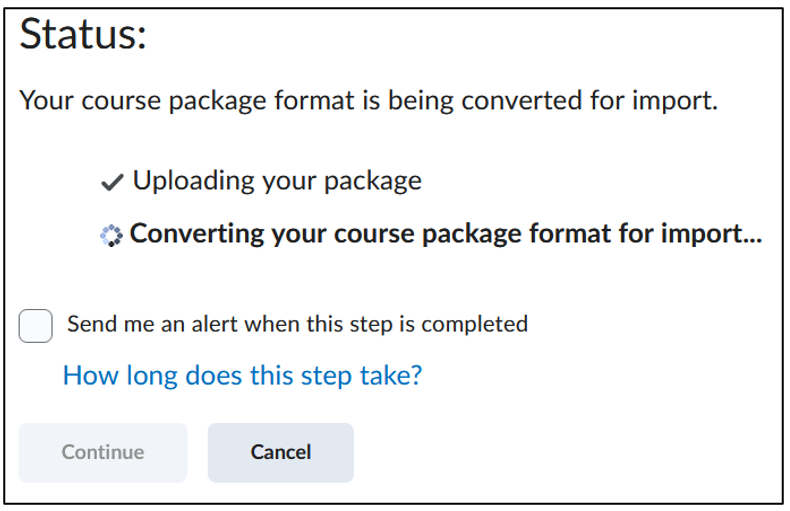Follow the blue step duration help link
Viewport: 790px width, 511px height.
click(242, 376)
